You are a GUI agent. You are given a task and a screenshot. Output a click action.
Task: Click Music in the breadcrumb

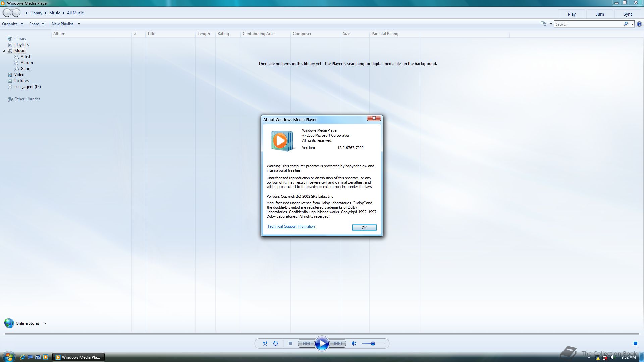55,13
